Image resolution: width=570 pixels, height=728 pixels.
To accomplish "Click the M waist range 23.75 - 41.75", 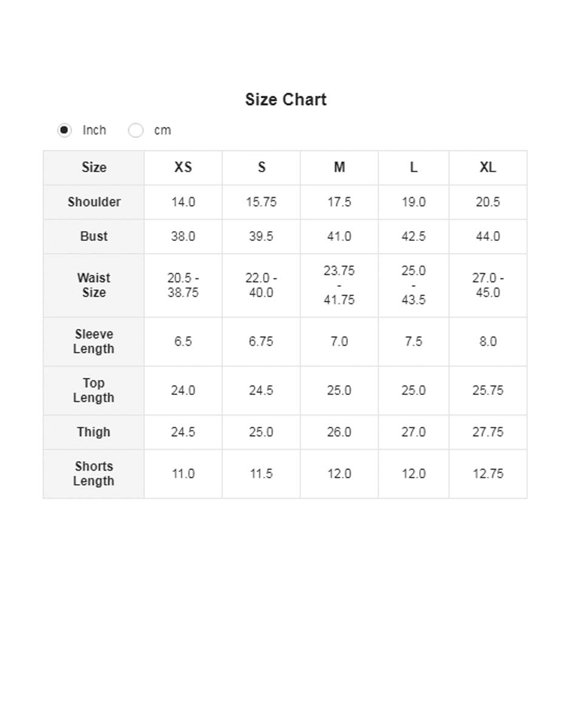I will pos(339,285).
